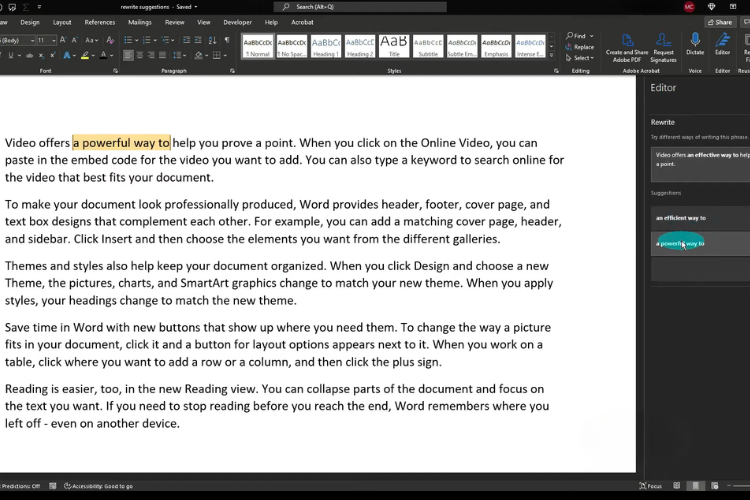Expand bullets list dropdown

pos(137,40)
